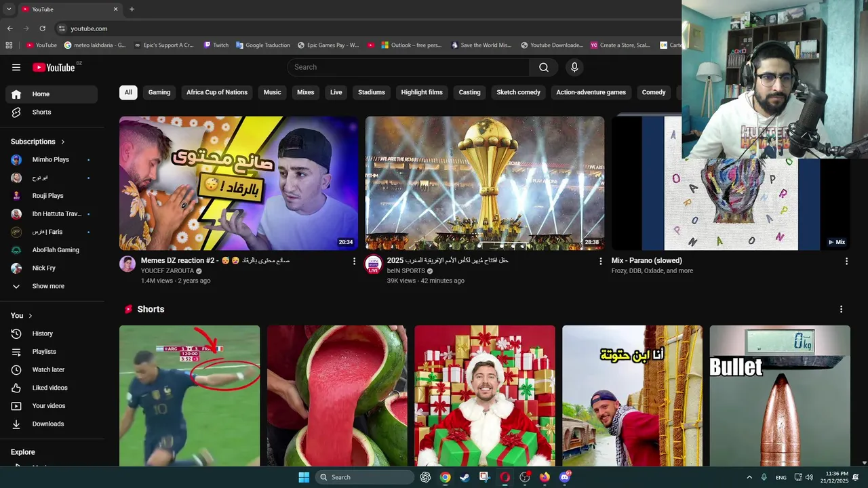Open the Bullet scale short

780,396
